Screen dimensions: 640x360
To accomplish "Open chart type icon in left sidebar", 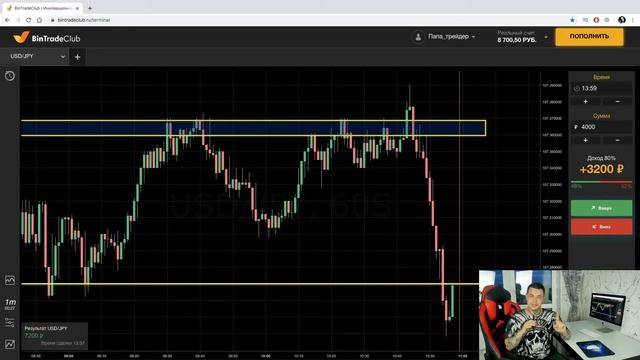I will [x=10, y=280].
